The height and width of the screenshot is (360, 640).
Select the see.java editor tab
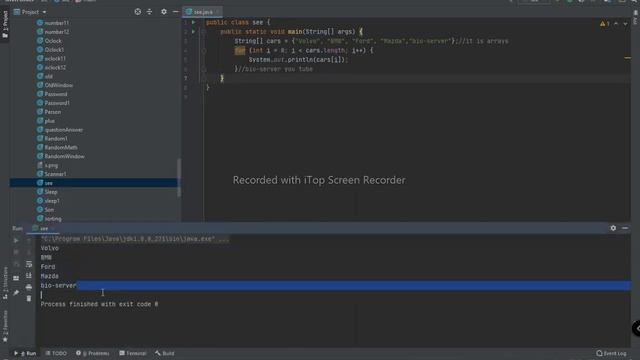pyautogui.click(x=203, y=12)
